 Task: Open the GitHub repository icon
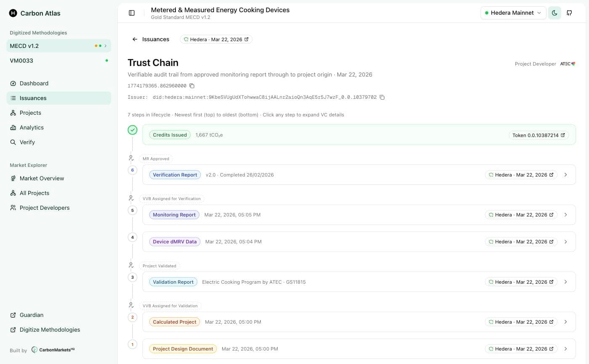tap(569, 13)
